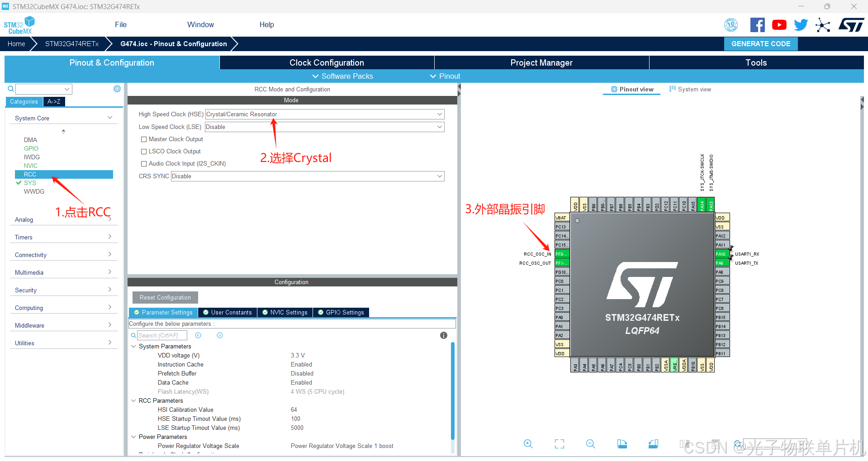Image resolution: width=868 pixels, height=462 pixels.
Task: Click the Reset Configuration button
Action: click(165, 297)
